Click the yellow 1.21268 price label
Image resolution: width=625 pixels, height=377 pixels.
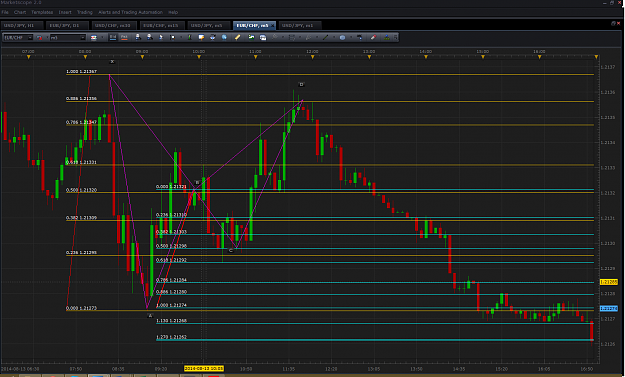pyautogui.click(x=609, y=282)
